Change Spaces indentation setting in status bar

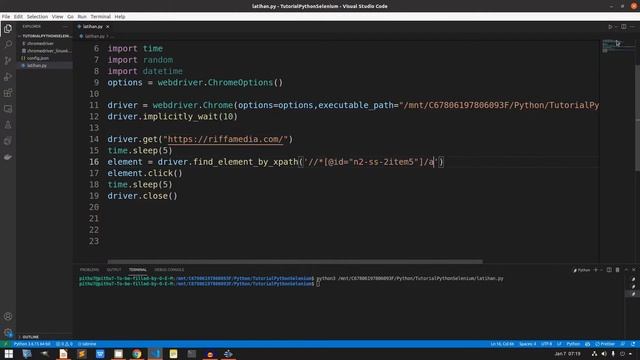pyautogui.click(x=527, y=344)
